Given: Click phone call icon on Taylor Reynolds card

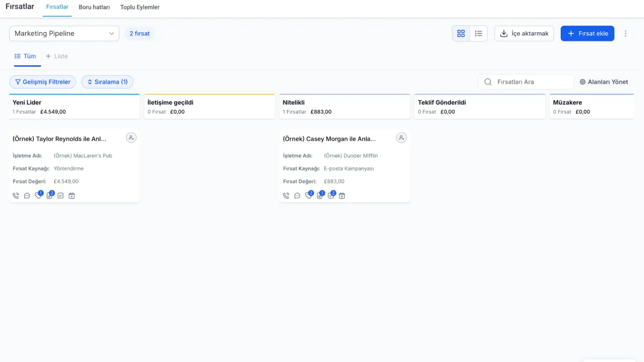Looking at the screenshot, I should (x=16, y=196).
